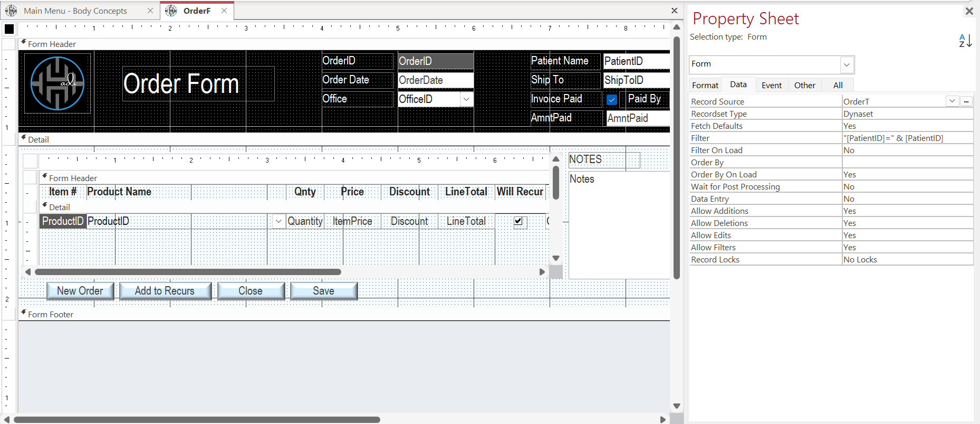Image resolution: width=980 pixels, height=424 pixels.
Task: Click the subform horizontal scrollbar thumb
Action: click(x=188, y=272)
